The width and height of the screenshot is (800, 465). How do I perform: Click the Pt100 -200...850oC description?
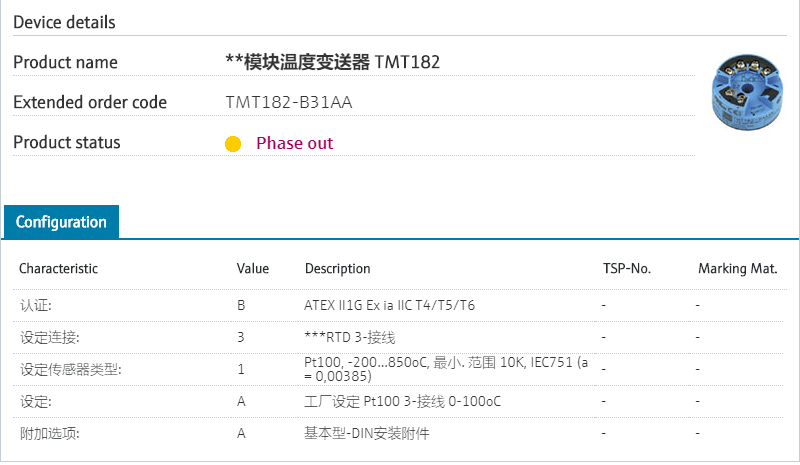click(446, 369)
